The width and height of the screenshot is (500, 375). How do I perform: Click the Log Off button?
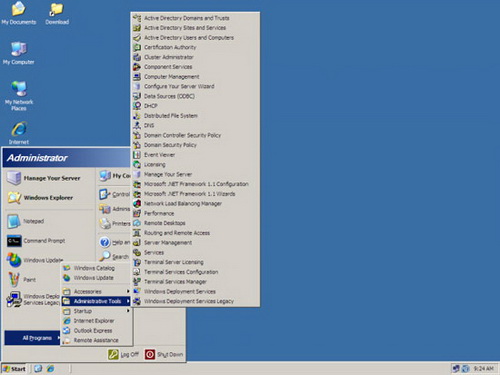(123, 354)
